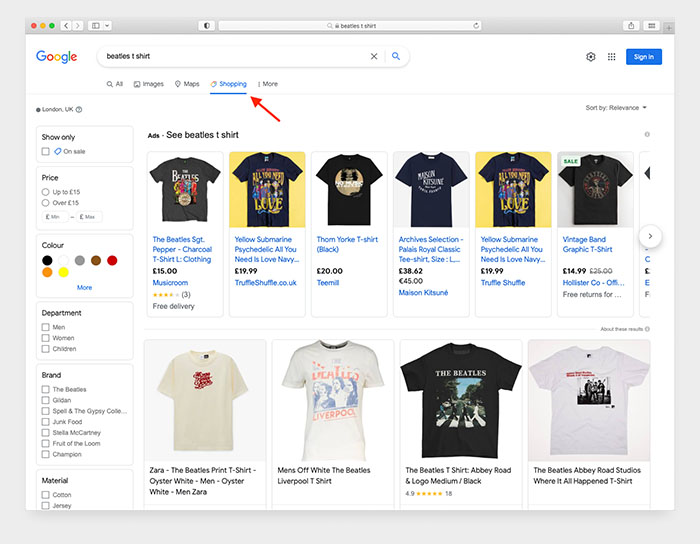700x544 pixels.
Task: Check the Men department box
Action: pos(46,327)
